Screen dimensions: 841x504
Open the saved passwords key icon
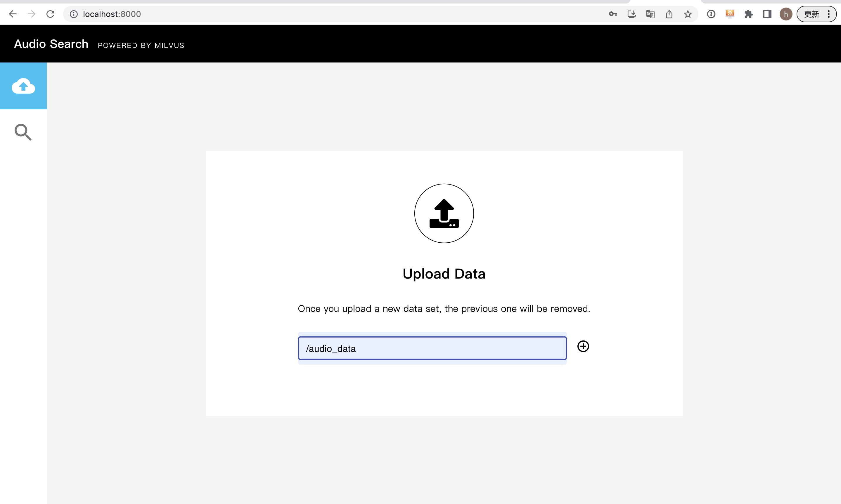pyautogui.click(x=613, y=14)
